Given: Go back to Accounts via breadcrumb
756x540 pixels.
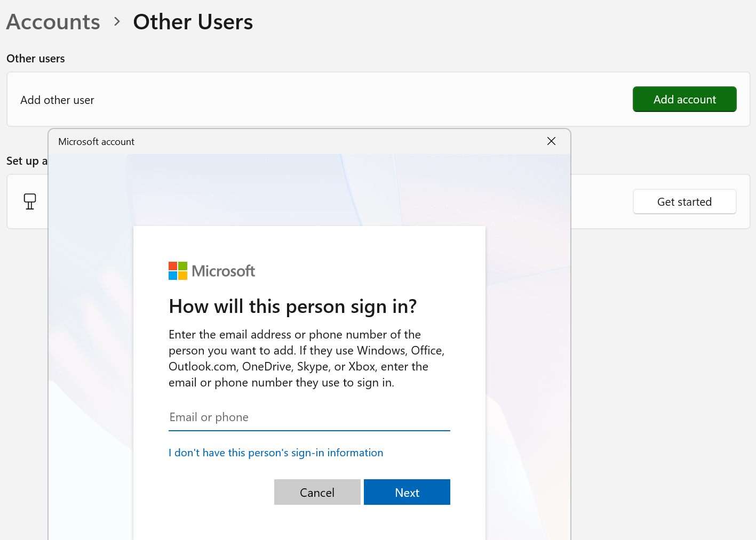Looking at the screenshot, I should (53, 22).
